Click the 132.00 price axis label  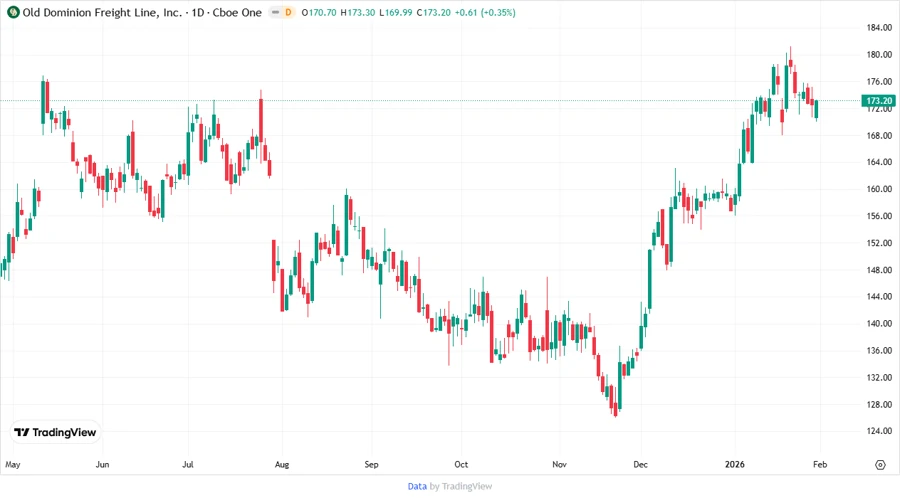point(879,377)
